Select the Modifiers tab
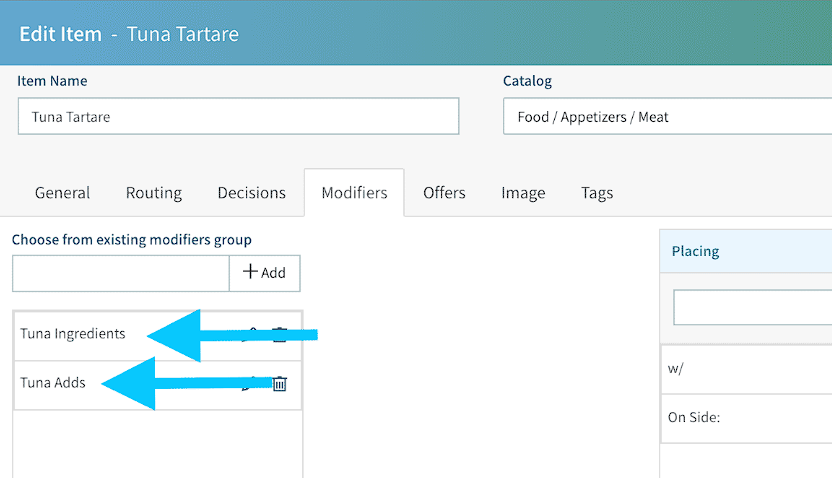Viewport: 832px width, 478px height. pos(354,193)
